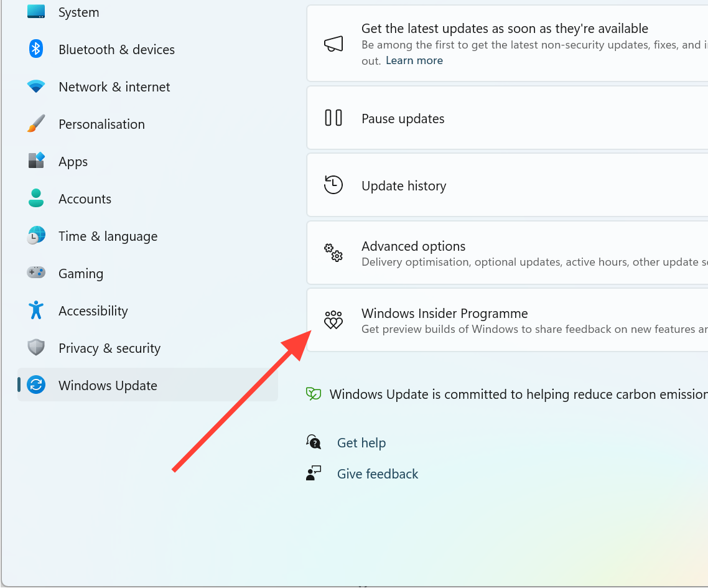Click the Windows Update sync icon
Image resolution: width=708 pixels, height=588 pixels.
tap(36, 385)
